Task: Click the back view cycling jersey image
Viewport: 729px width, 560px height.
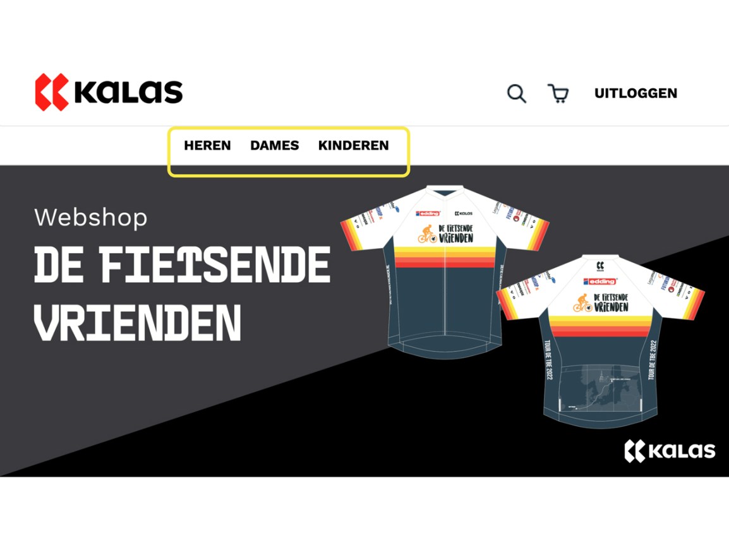Action: [600, 341]
